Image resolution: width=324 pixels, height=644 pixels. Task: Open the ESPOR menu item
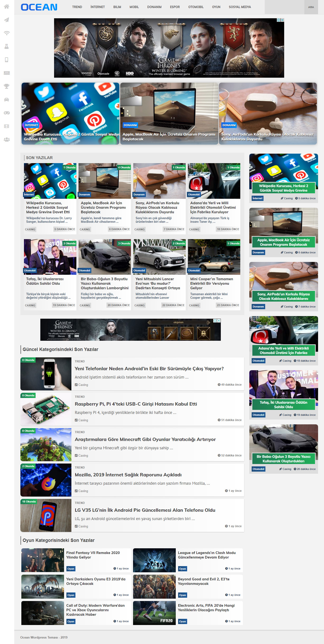tap(175, 7)
